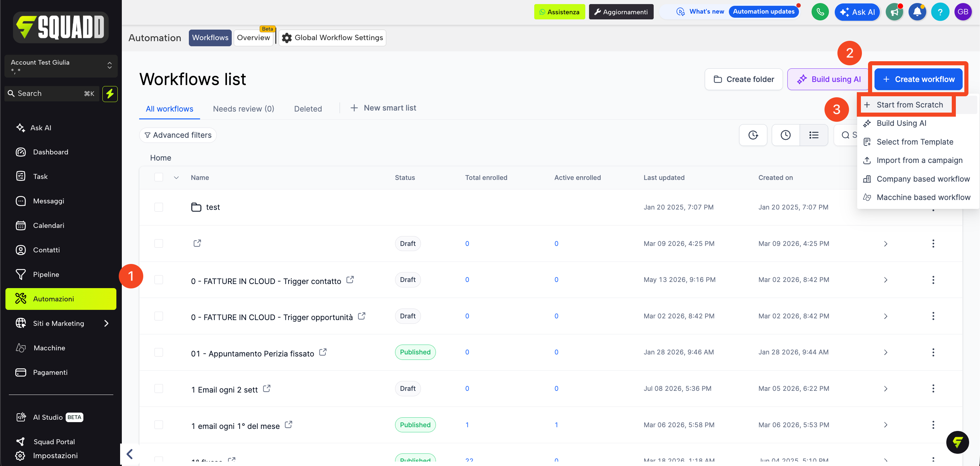Click the sidebar Search field
The width and height of the screenshot is (980, 466).
coord(52,94)
